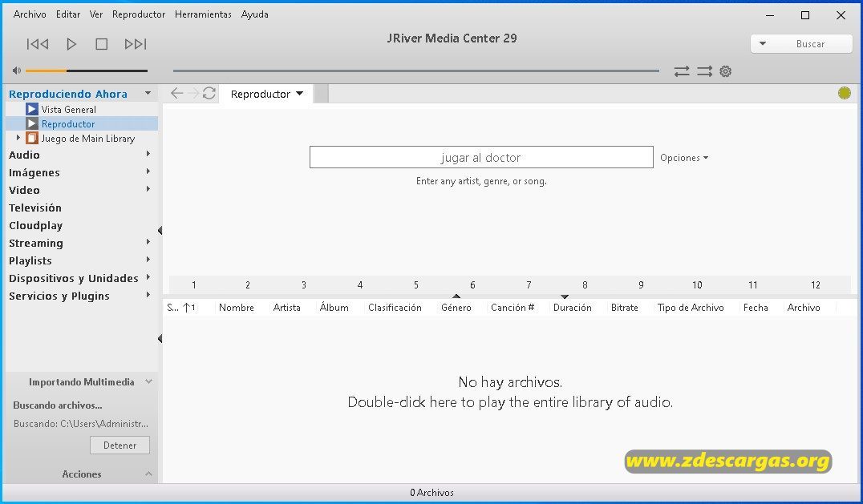
Task: Expand the Juego de Main Library node
Action: tap(18, 138)
